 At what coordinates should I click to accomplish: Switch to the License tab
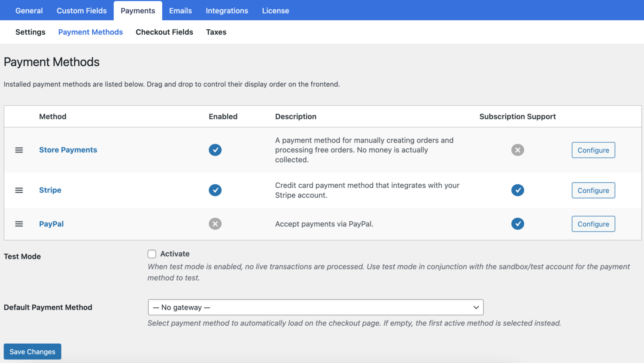pyautogui.click(x=276, y=11)
